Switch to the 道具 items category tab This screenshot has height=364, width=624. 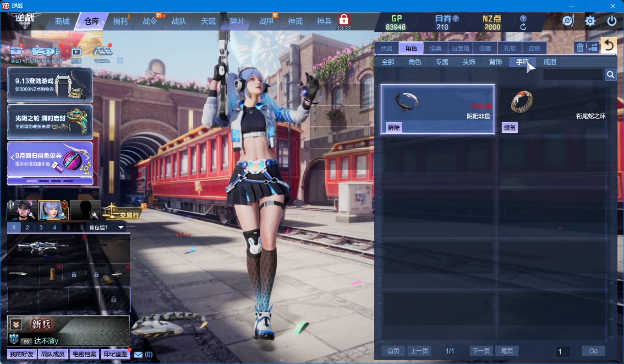pyautogui.click(x=436, y=48)
